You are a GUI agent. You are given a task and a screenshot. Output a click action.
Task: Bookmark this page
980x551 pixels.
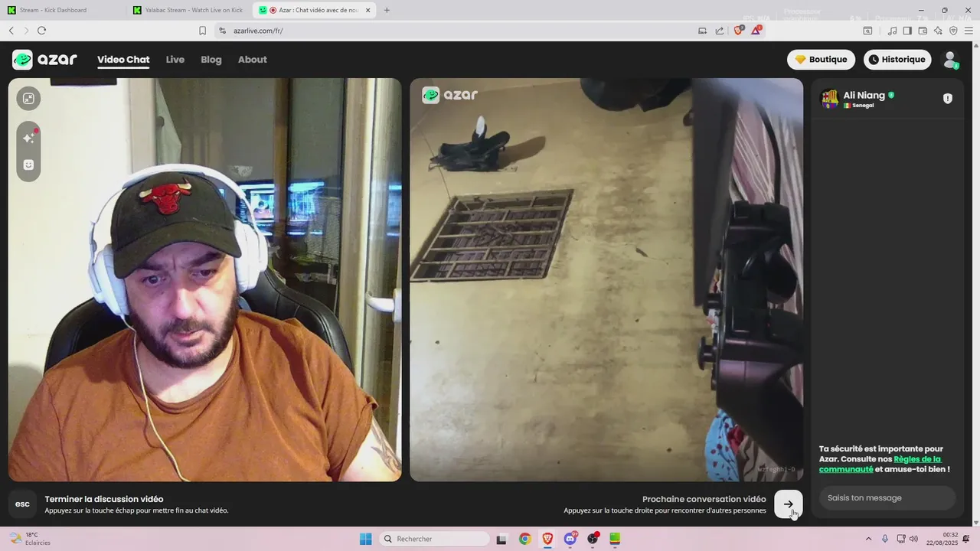(x=202, y=31)
